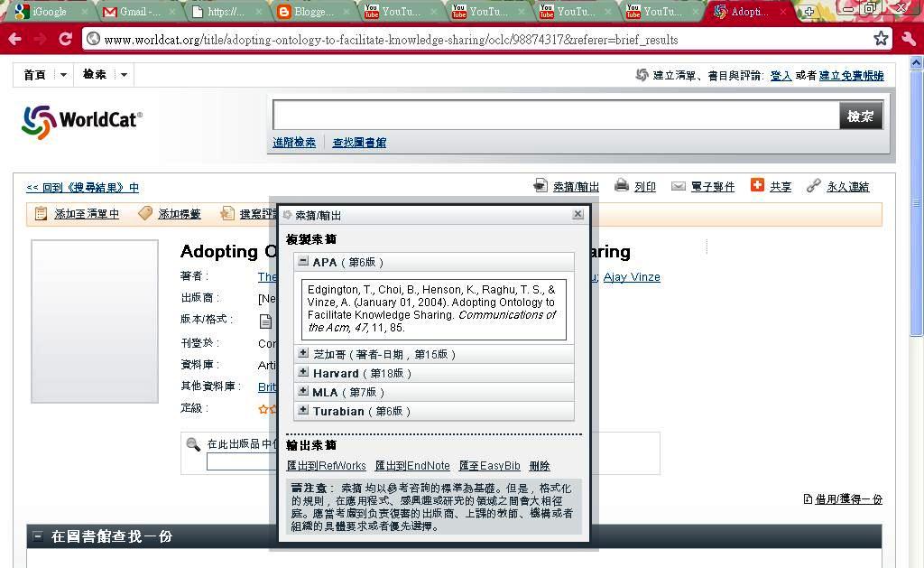Click the red plus 共享 share icon
924x568 pixels.
click(x=757, y=185)
